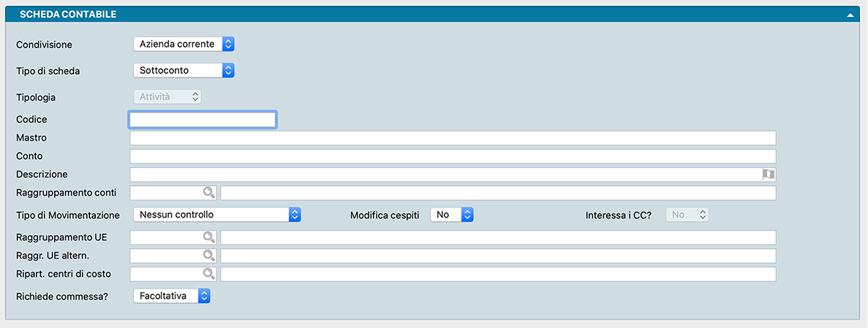Open the Condivisione dropdown
Image resolution: width=868 pixels, height=328 pixels.
click(184, 45)
